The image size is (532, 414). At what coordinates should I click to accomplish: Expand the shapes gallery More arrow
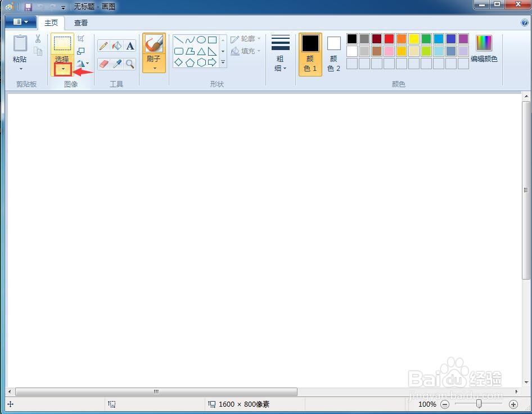coord(223,62)
